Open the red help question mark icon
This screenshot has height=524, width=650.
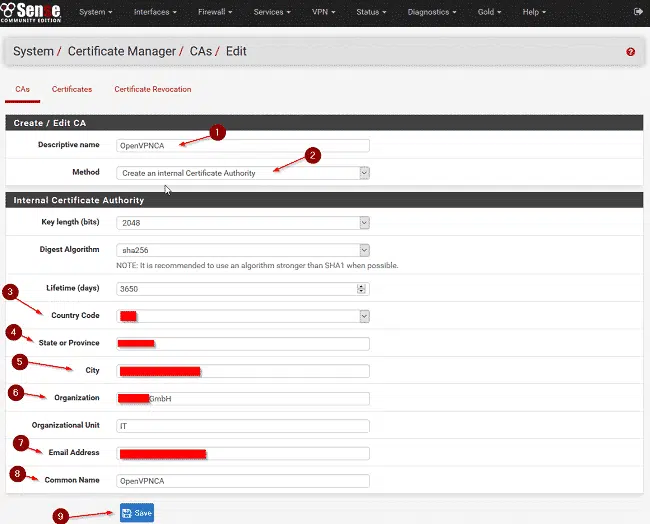tap(631, 52)
